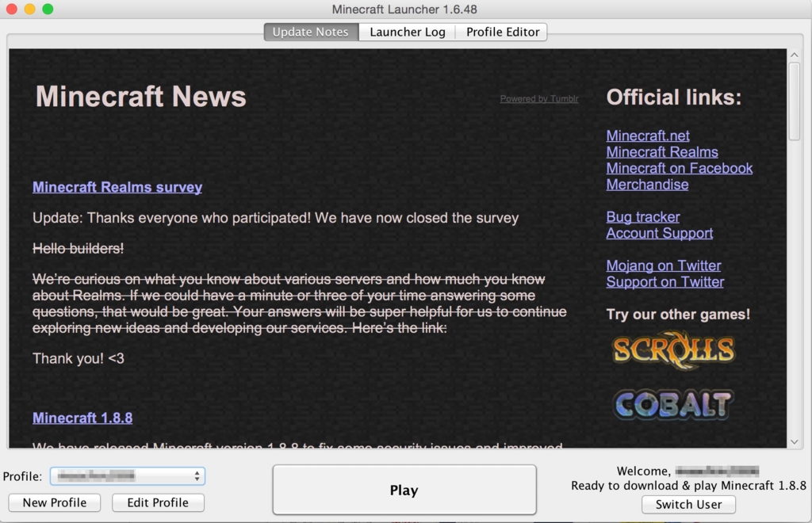Visit the Merchandise link
This screenshot has width=812, height=523.
647,185
